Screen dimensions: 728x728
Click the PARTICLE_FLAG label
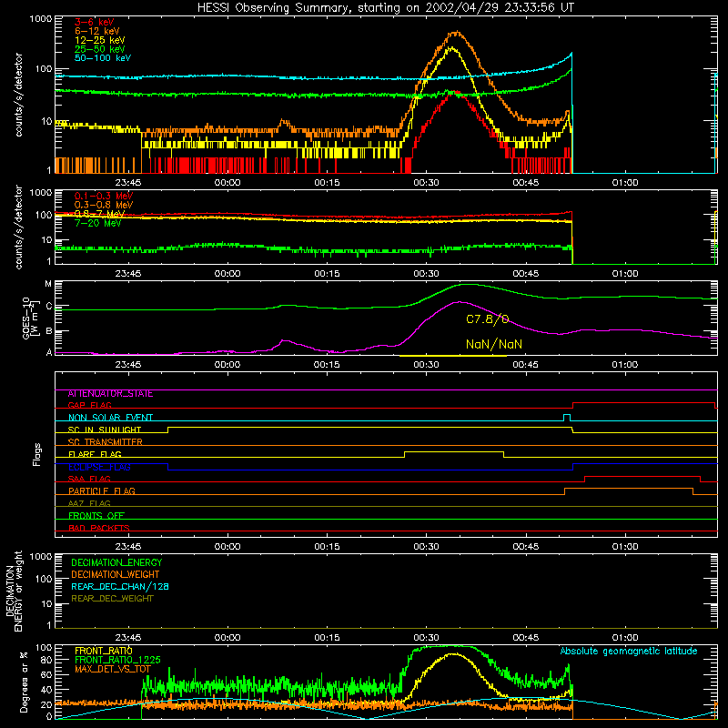pyautogui.click(x=102, y=490)
